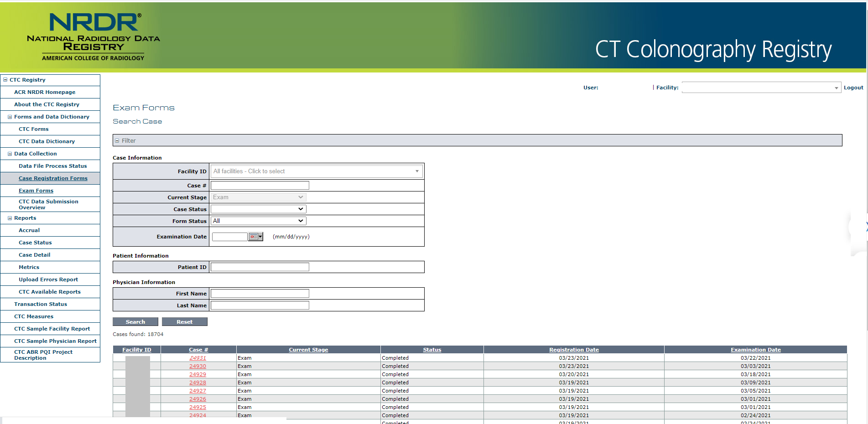868x424 pixels.
Task: Click the Logout link
Action: tap(853, 88)
